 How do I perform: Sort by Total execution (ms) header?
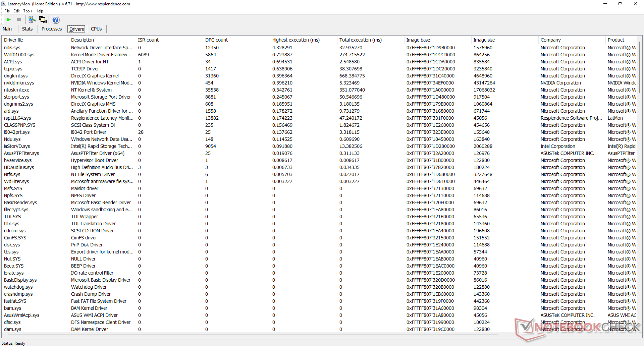pos(371,40)
